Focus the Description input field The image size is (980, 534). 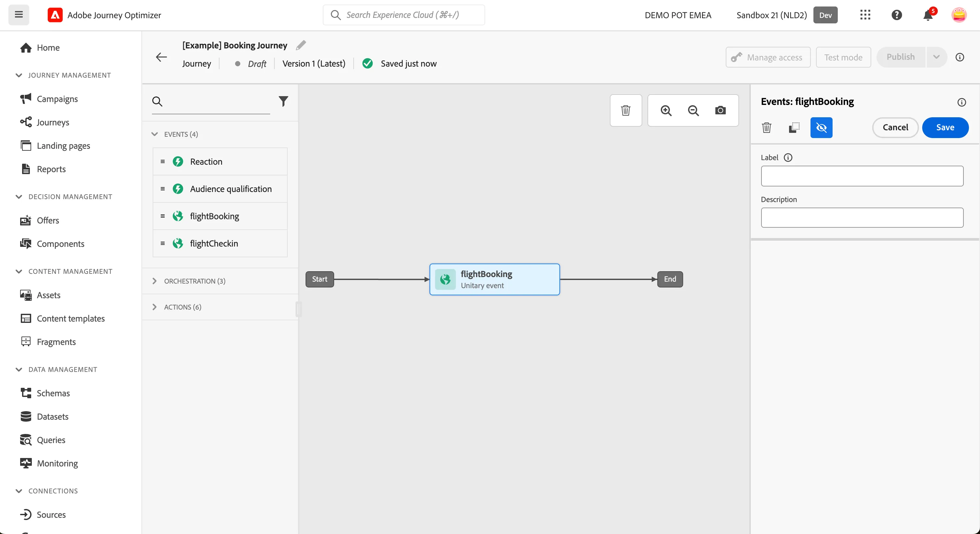(862, 217)
